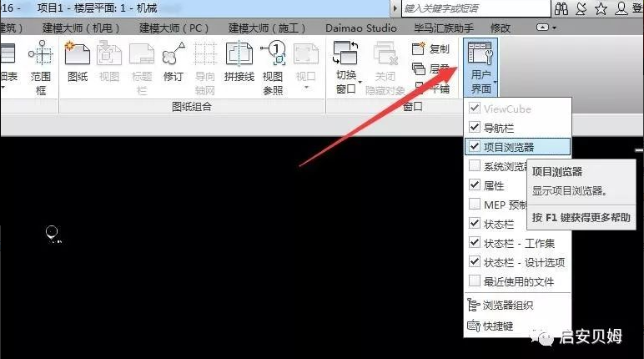Viewport: 644px width, 359px height.
Task: Open the 建模大师（PC）ribbon tab
Action: click(x=174, y=28)
